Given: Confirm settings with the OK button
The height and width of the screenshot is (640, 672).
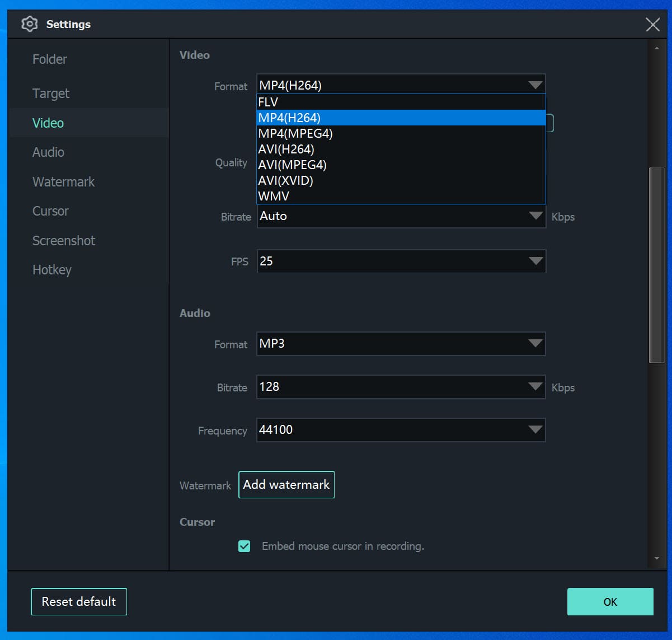Looking at the screenshot, I should tap(610, 602).
